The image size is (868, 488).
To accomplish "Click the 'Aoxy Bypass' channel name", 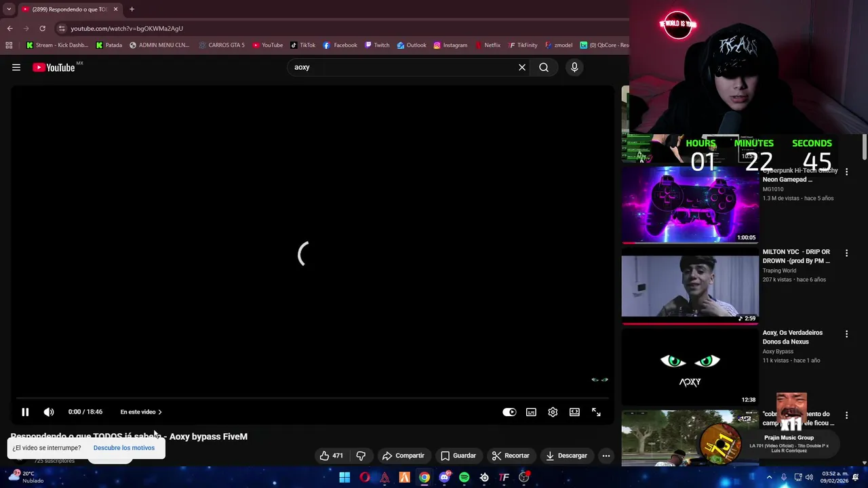I will point(778,352).
